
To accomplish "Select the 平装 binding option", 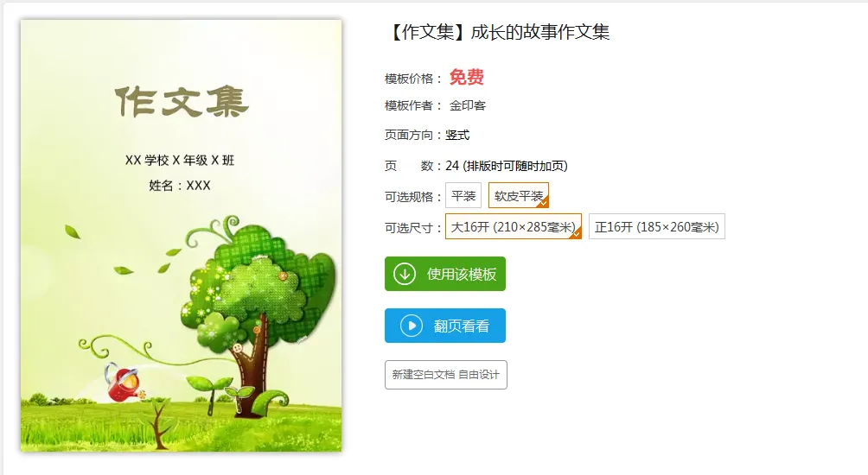I will (x=463, y=196).
